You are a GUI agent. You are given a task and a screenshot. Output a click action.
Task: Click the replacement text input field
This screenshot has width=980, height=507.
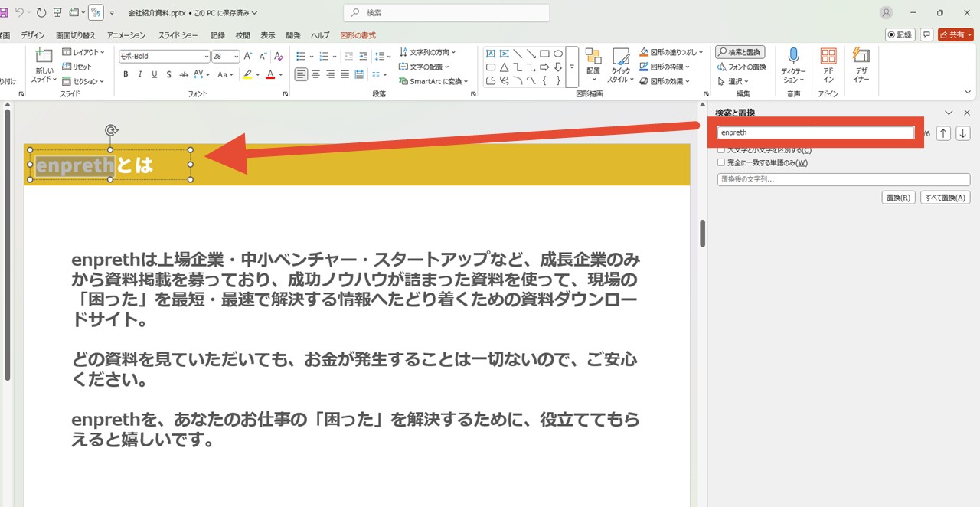point(844,179)
